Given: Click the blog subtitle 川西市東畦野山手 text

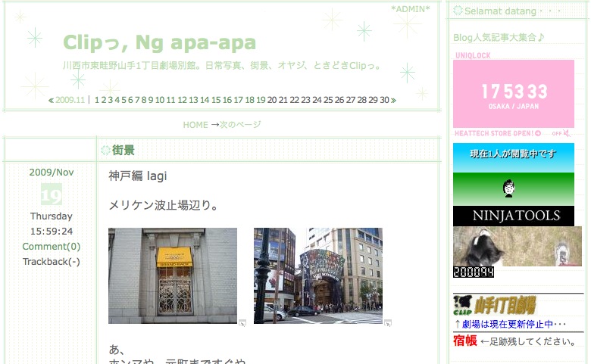Looking at the screenshot, I should pos(222,66).
